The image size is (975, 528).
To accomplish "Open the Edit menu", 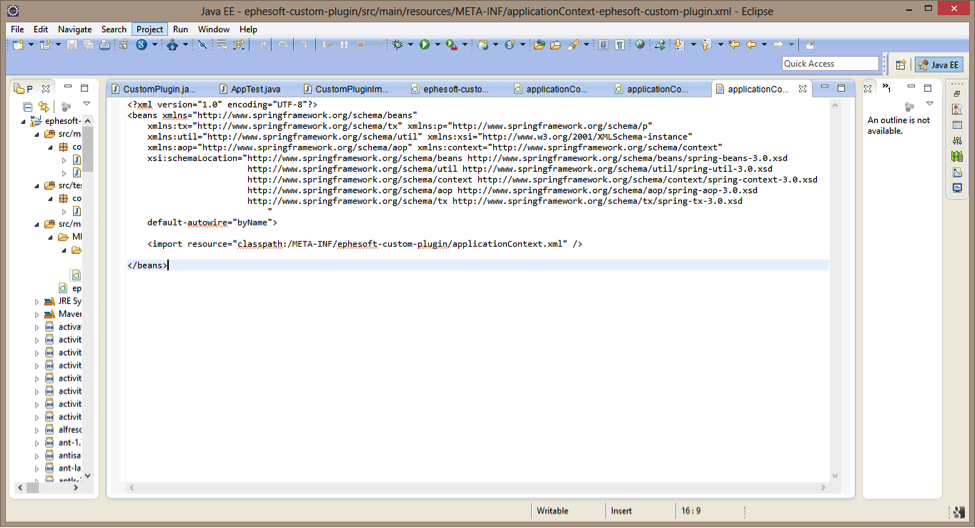I will point(40,29).
